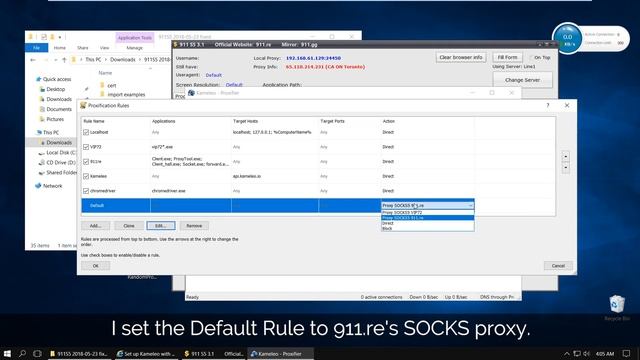
Task: Click the Remove rule button
Action: [x=194, y=226]
